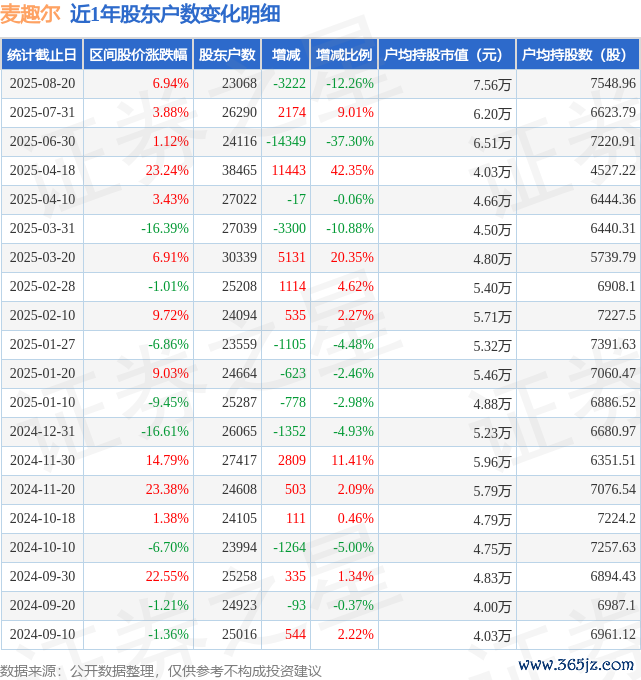Select date cell 2024-09-20

pyautogui.click(x=43, y=605)
